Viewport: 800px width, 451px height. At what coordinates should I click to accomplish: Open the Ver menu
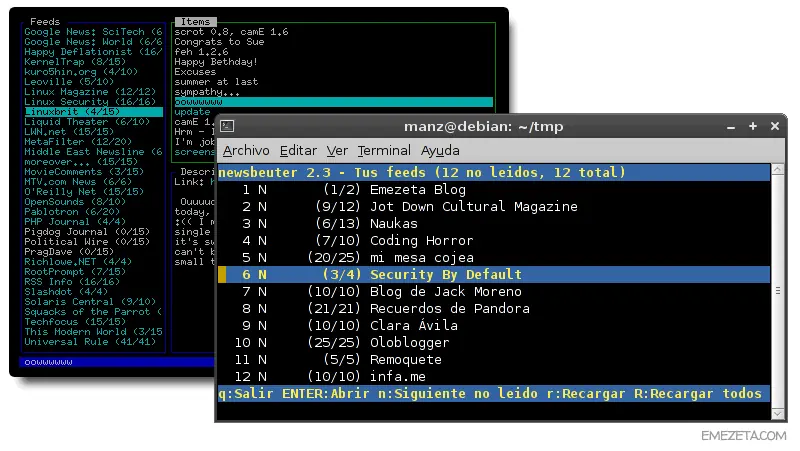[x=337, y=151]
